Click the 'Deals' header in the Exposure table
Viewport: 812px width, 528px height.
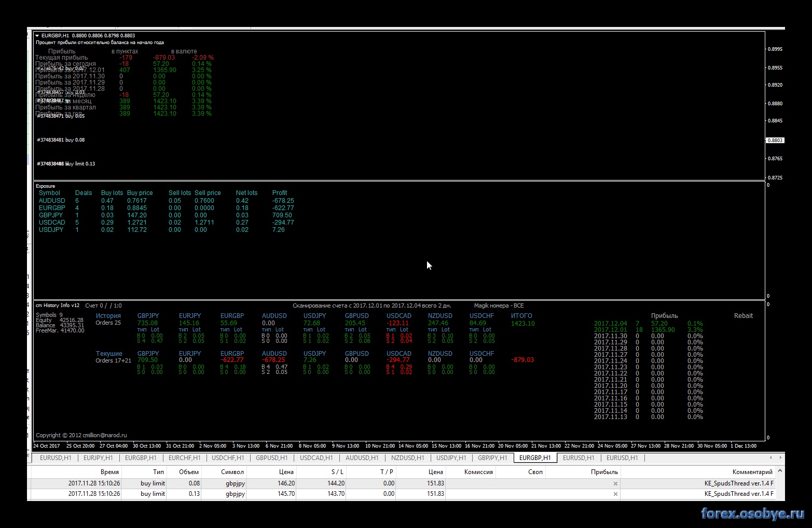84,193
